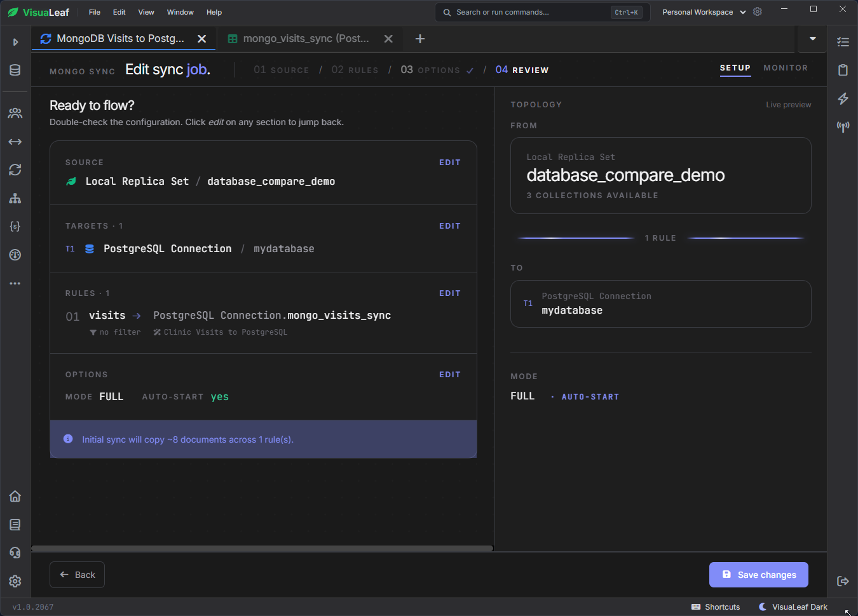Click the sign out icon
858x616 pixels.
(x=843, y=581)
